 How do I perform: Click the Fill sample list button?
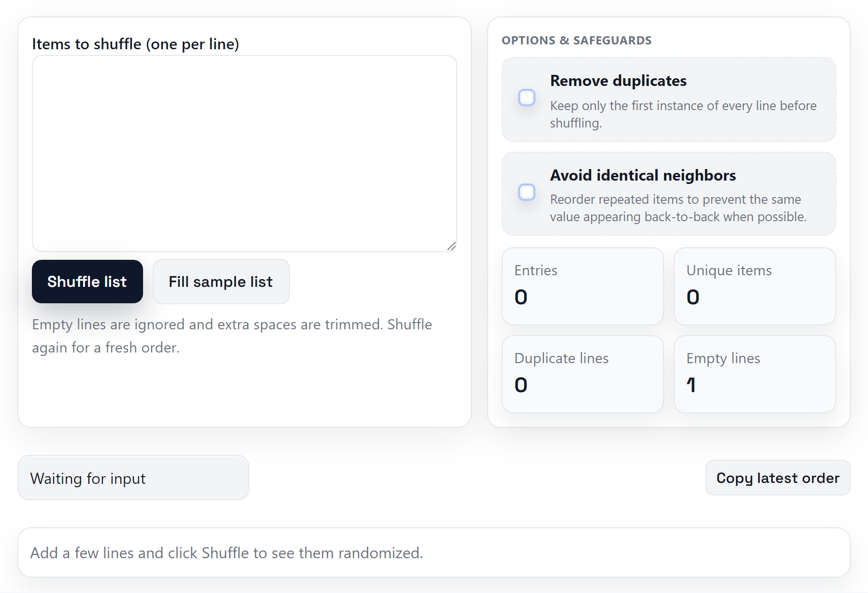[220, 282]
